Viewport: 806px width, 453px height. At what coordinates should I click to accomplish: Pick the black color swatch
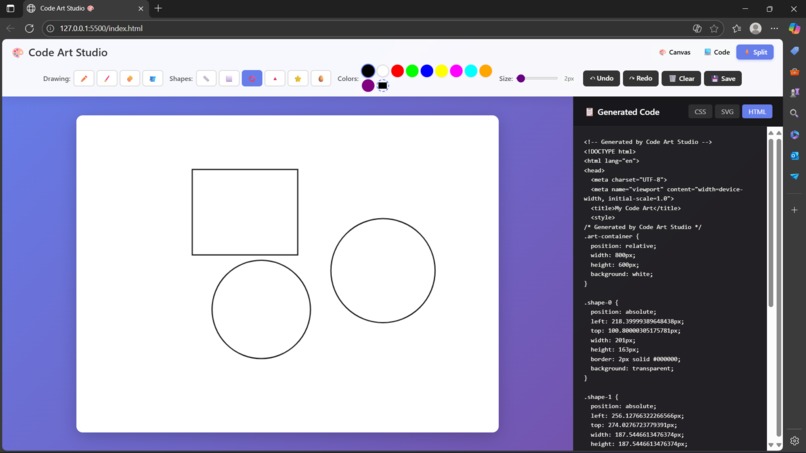coord(368,70)
